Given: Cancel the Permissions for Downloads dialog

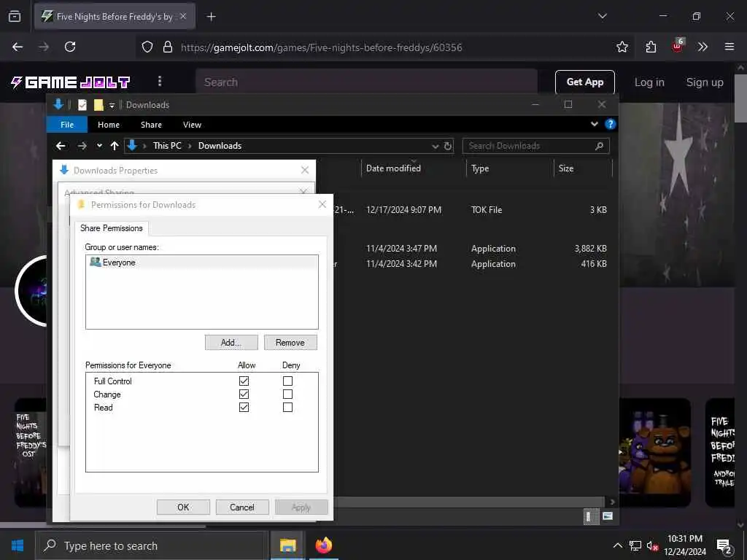Looking at the screenshot, I should pos(242,507).
